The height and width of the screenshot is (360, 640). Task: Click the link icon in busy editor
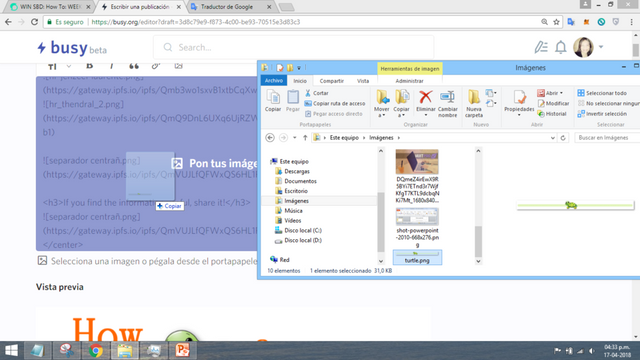pos(156,66)
